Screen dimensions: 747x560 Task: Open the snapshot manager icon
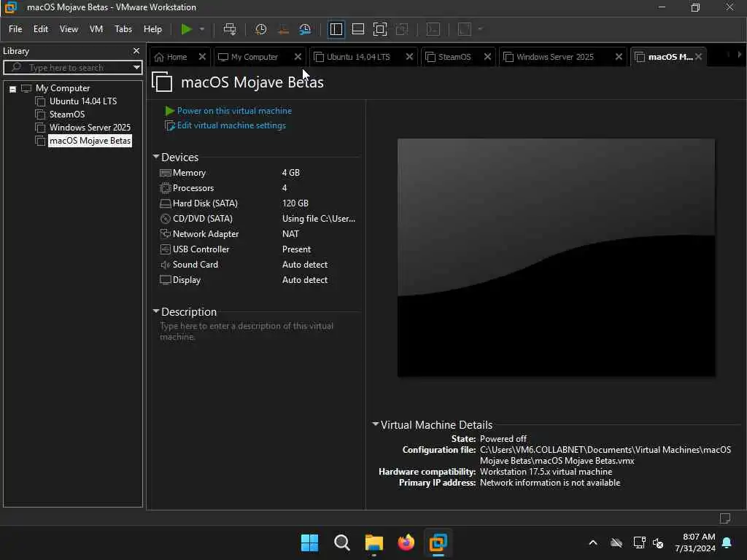tap(305, 29)
